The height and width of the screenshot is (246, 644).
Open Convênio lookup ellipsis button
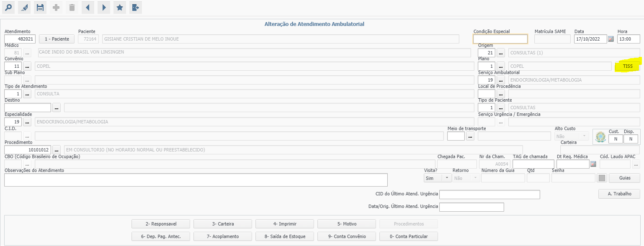(x=27, y=66)
